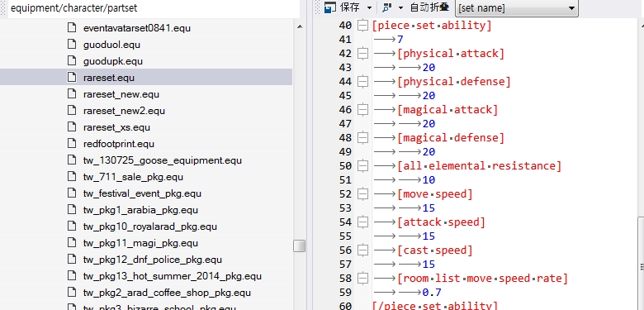Select tw_130725_goose_equipment.equ file name
The height and width of the screenshot is (310, 644).
coord(162,160)
